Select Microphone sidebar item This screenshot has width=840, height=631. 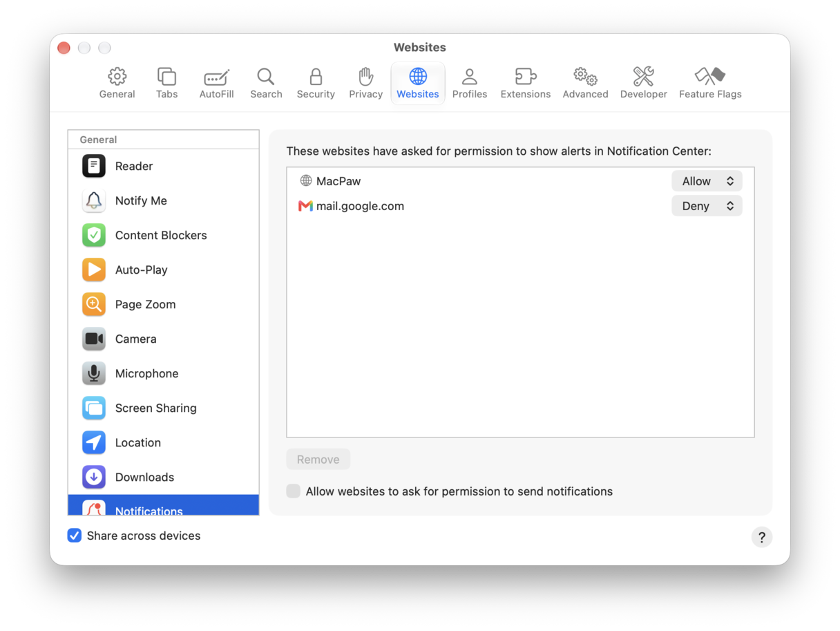[164, 373]
